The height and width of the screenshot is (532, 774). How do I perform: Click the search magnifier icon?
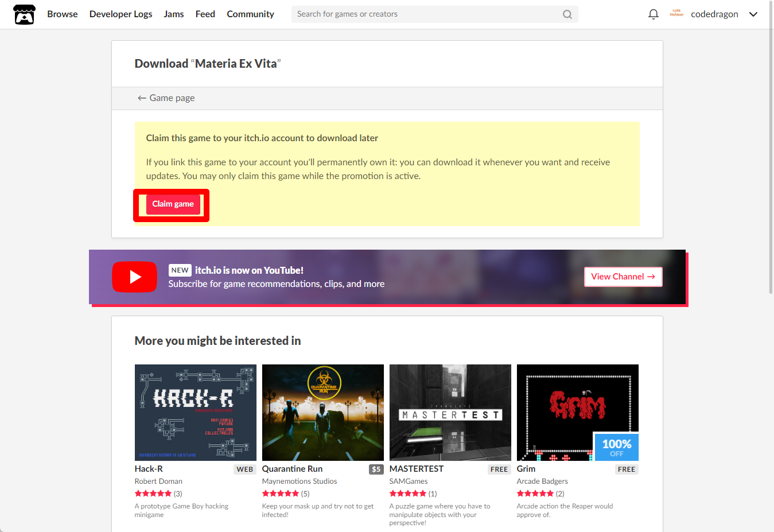[x=567, y=14]
